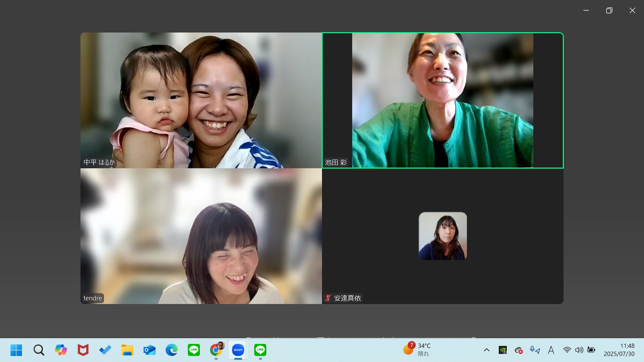Click muted microphone icon next to 安達真依
The height and width of the screenshot is (362, 644).
coord(328,298)
